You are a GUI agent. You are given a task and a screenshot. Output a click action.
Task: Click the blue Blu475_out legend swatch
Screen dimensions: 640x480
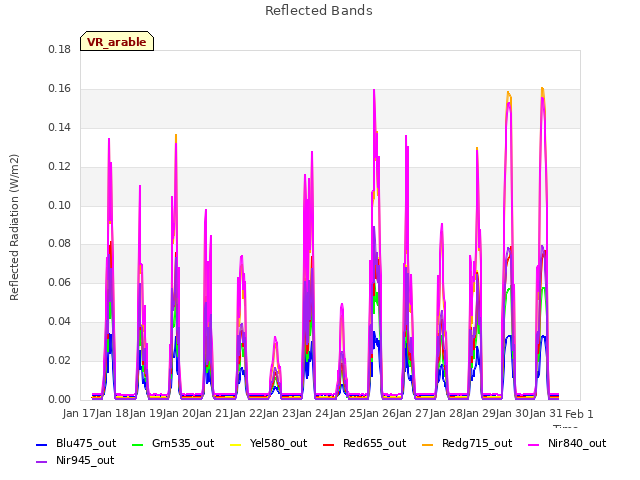click(42, 444)
